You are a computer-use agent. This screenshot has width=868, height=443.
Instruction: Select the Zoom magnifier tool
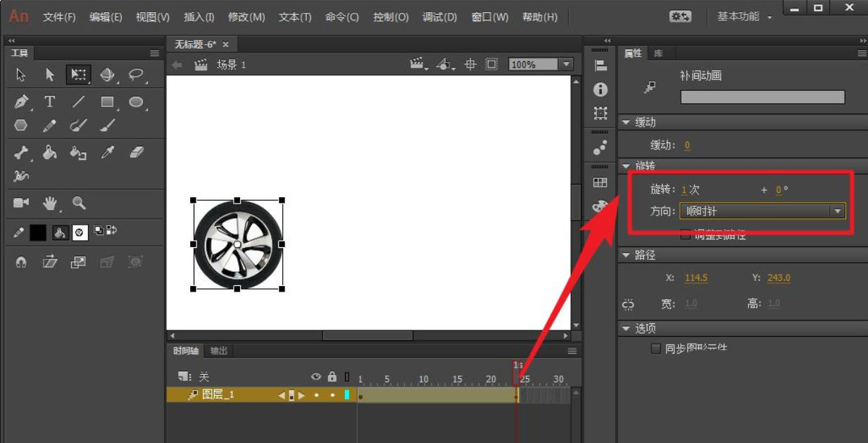(79, 203)
